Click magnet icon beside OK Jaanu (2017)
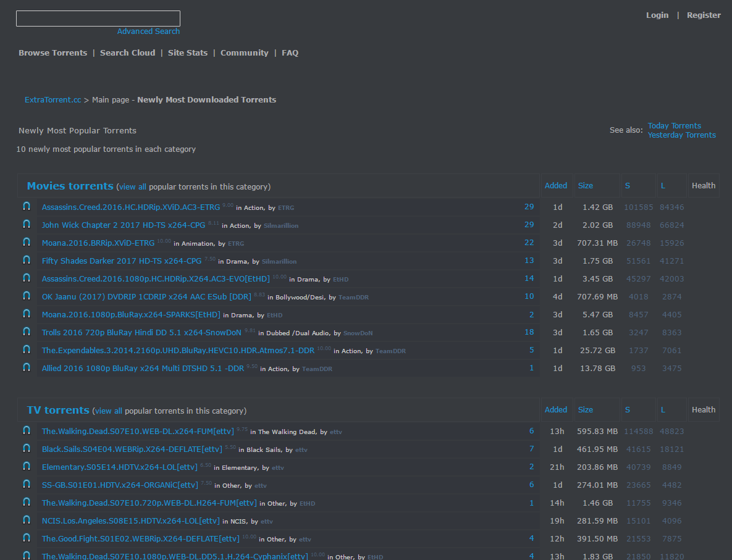The width and height of the screenshot is (732, 560). 27,296
